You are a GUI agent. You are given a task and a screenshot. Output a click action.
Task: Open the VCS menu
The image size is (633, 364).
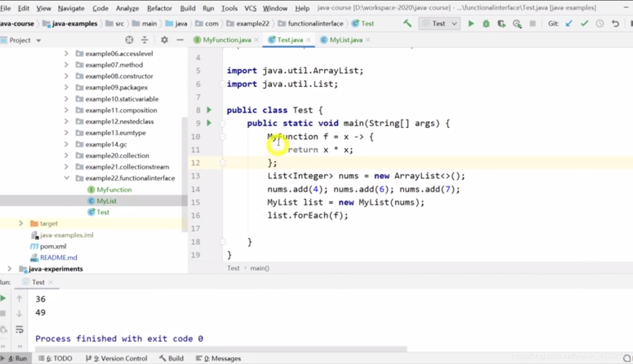[x=250, y=8]
